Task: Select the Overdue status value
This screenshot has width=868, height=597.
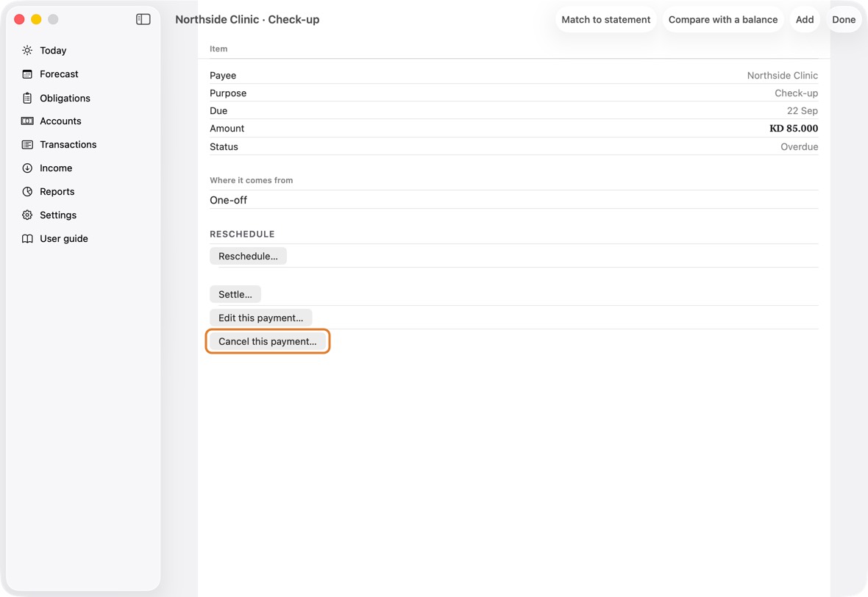Action: [x=799, y=146]
